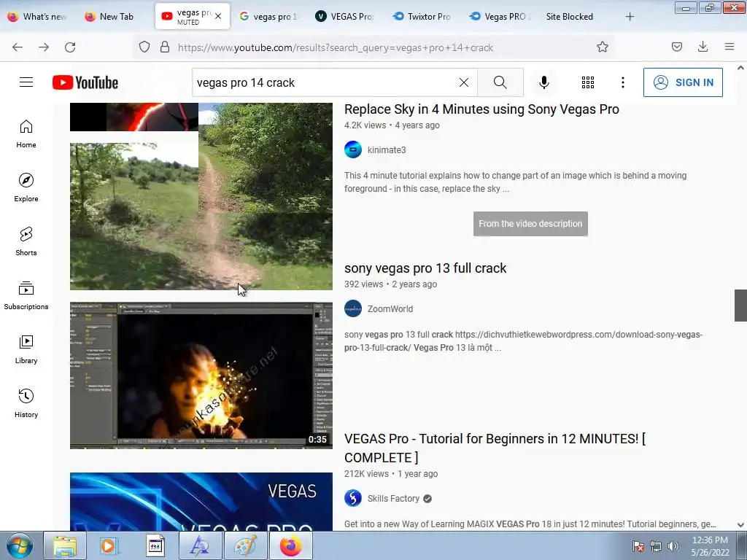Activate voice search microphone icon

pyautogui.click(x=544, y=82)
